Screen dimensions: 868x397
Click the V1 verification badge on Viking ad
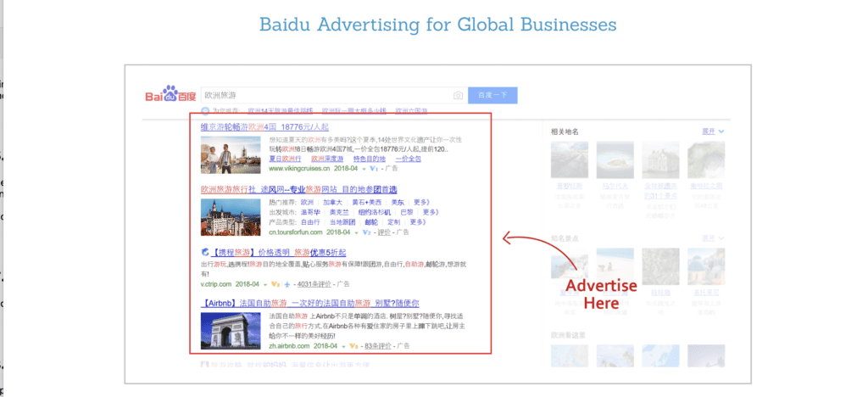(373, 168)
